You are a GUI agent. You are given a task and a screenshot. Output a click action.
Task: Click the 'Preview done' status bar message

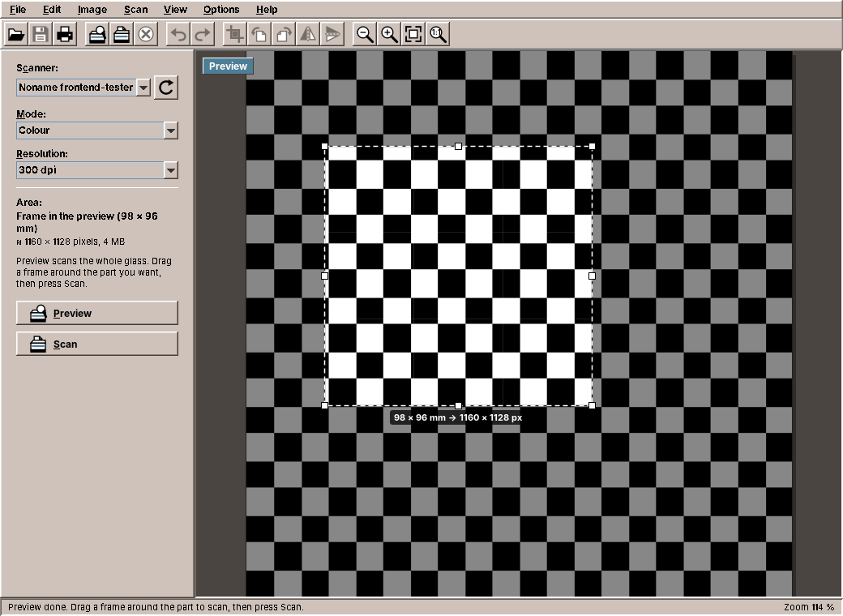point(156,607)
